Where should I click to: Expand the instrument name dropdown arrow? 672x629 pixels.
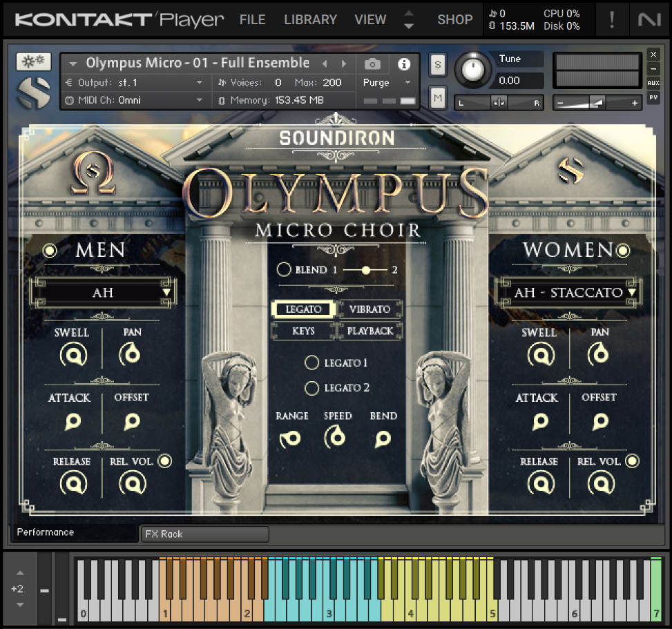pos(73,64)
